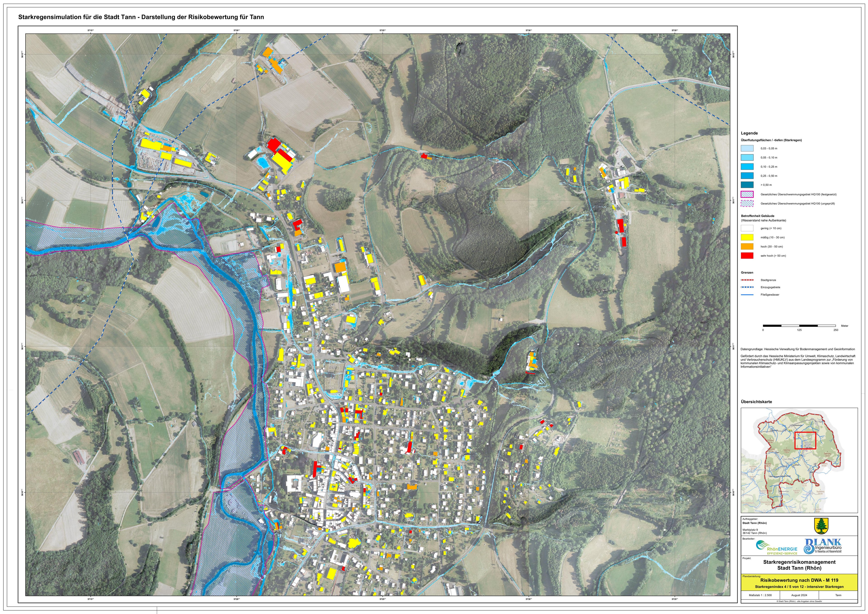Click the Stadtgrenze red line symbol
The width and height of the screenshot is (868, 614).
[x=747, y=280]
